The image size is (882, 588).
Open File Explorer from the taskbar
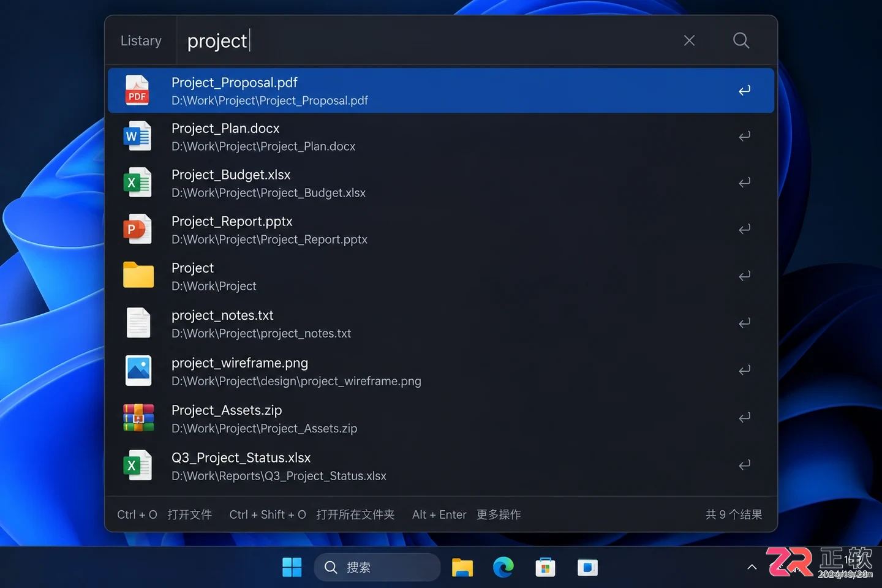(462, 568)
